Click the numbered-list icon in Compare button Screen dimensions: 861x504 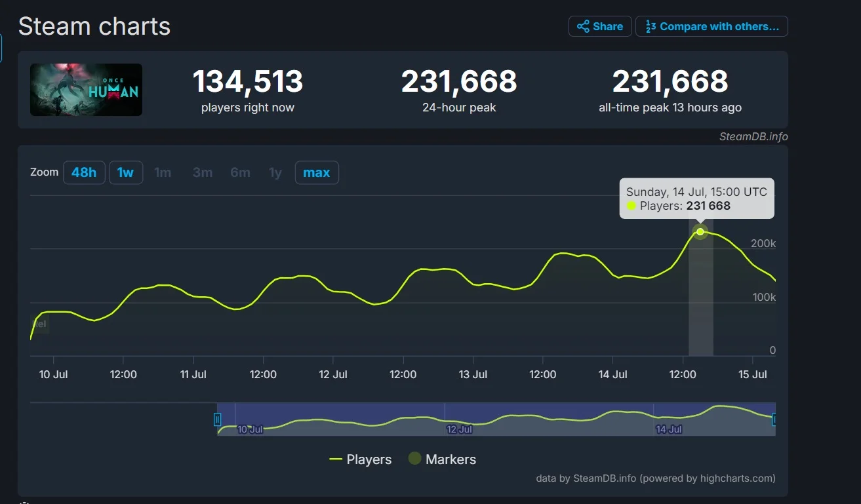pos(651,26)
